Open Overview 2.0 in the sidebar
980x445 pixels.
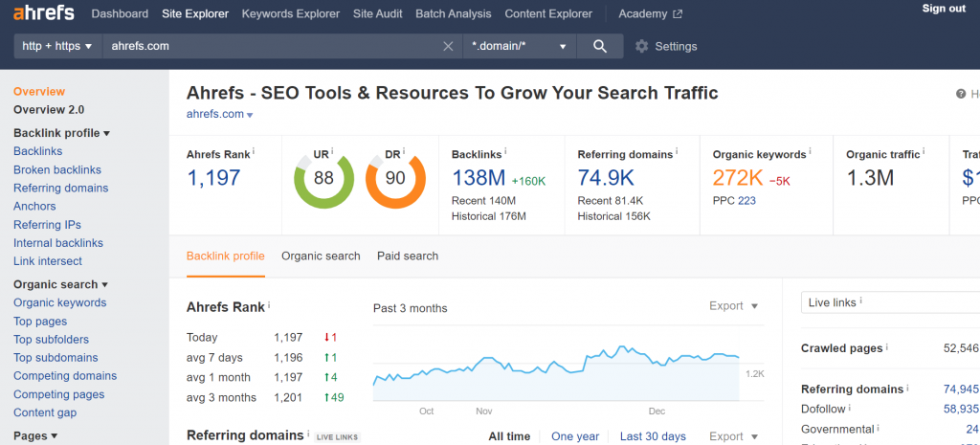(49, 109)
